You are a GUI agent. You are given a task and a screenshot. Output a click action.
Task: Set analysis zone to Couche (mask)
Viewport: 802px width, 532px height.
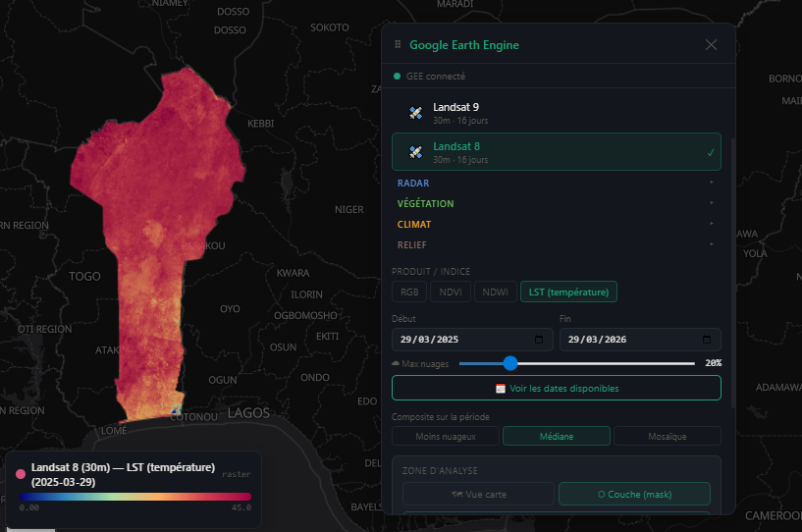634,494
